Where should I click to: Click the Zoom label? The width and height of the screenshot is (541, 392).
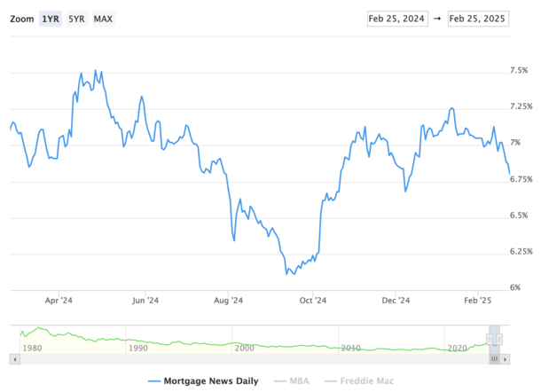(22, 19)
